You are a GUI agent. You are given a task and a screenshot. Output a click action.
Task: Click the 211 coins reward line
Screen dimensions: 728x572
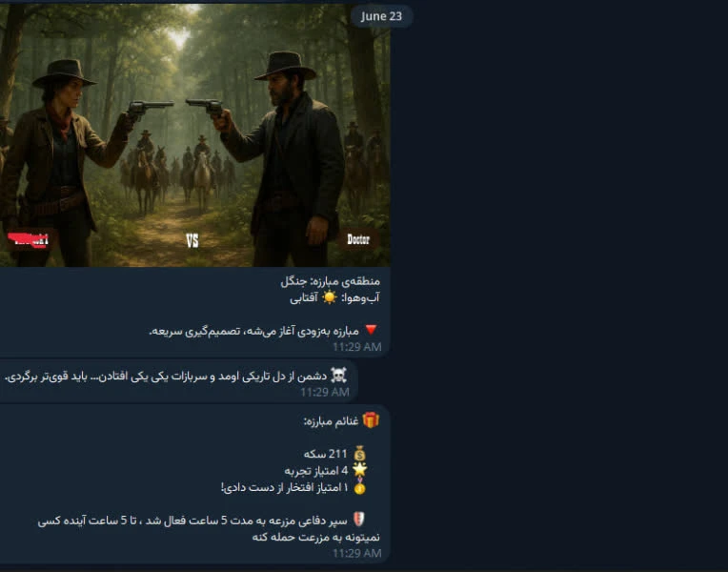[x=334, y=454]
